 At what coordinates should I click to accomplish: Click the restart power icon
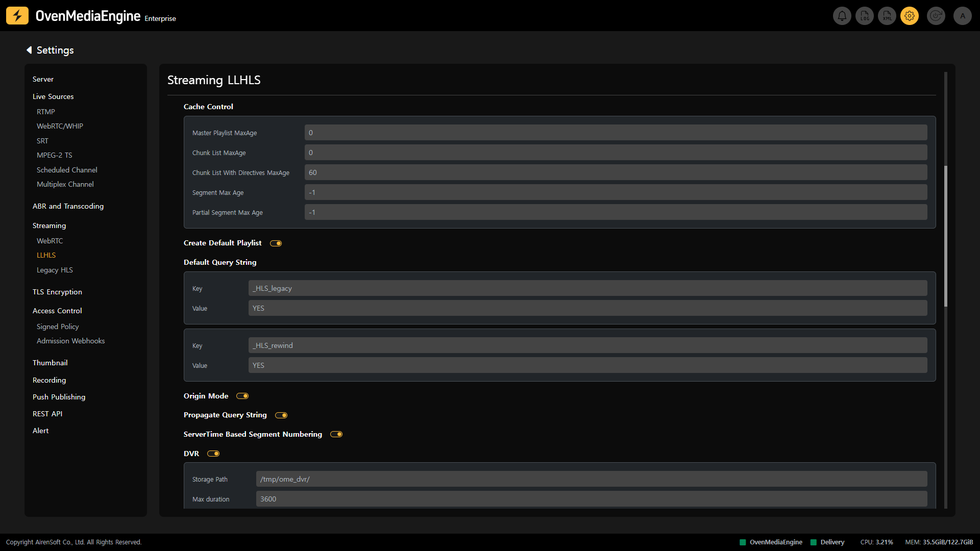(x=936, y=16)
